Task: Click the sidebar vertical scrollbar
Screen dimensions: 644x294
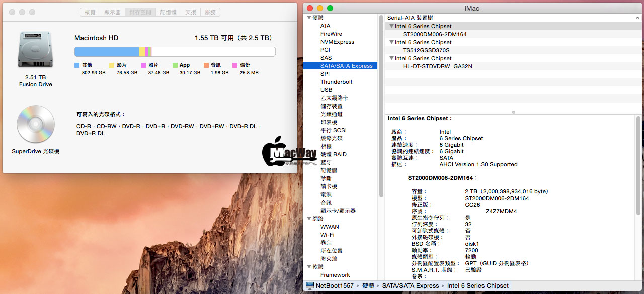Action: click(x=381, y=106)
